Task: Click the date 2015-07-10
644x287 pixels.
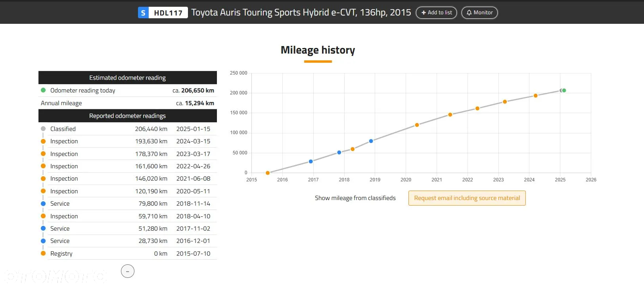Action: tap(193, 253)
